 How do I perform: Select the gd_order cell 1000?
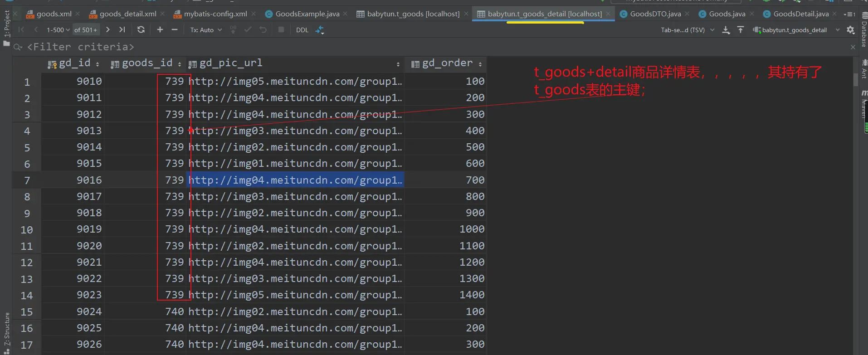[x=445, y=229]
